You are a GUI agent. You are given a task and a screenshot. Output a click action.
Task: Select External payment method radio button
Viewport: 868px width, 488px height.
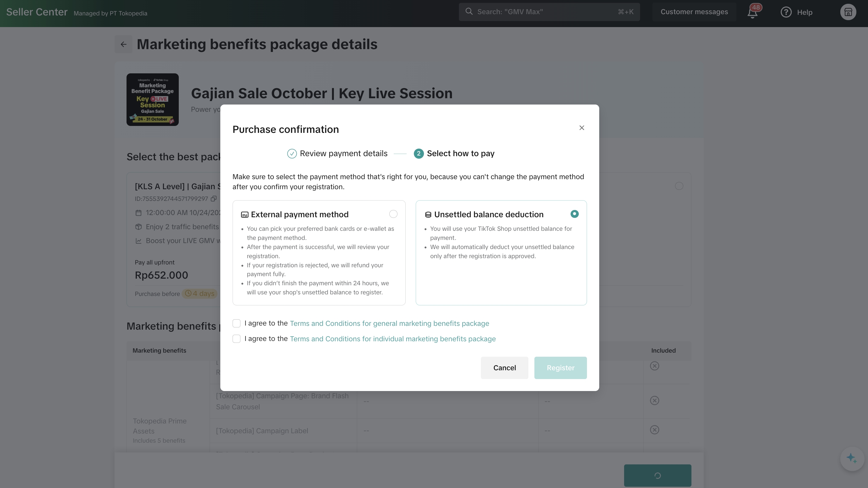393,214
